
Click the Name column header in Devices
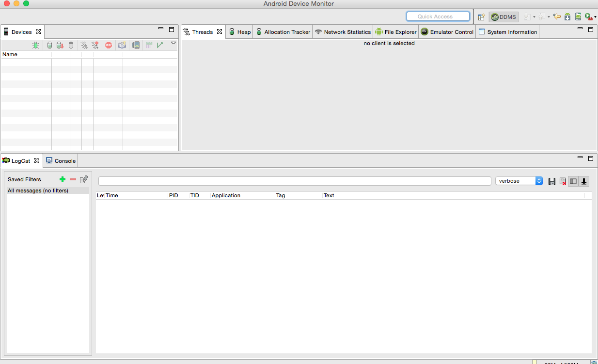coord(26,54)
